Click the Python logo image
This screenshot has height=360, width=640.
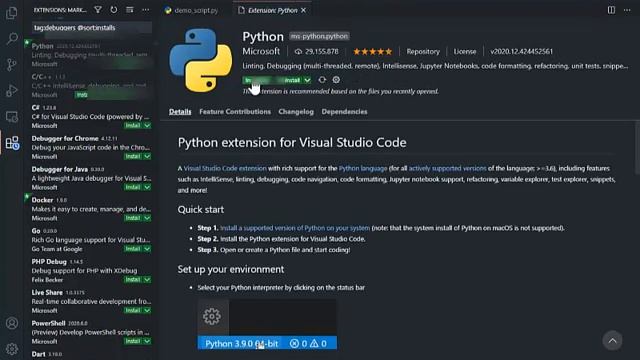[201, 60]
